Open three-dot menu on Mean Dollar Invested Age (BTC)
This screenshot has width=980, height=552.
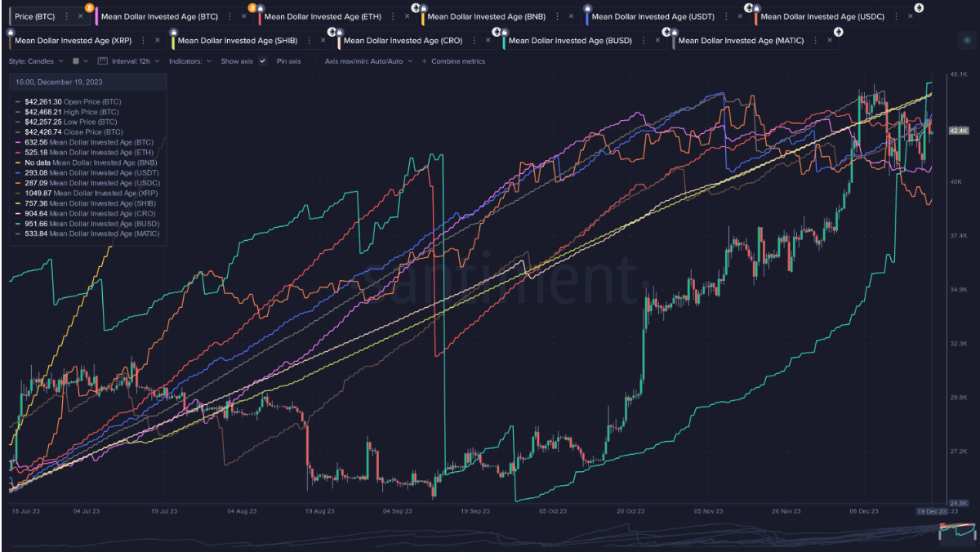click(x=229, y=16)
